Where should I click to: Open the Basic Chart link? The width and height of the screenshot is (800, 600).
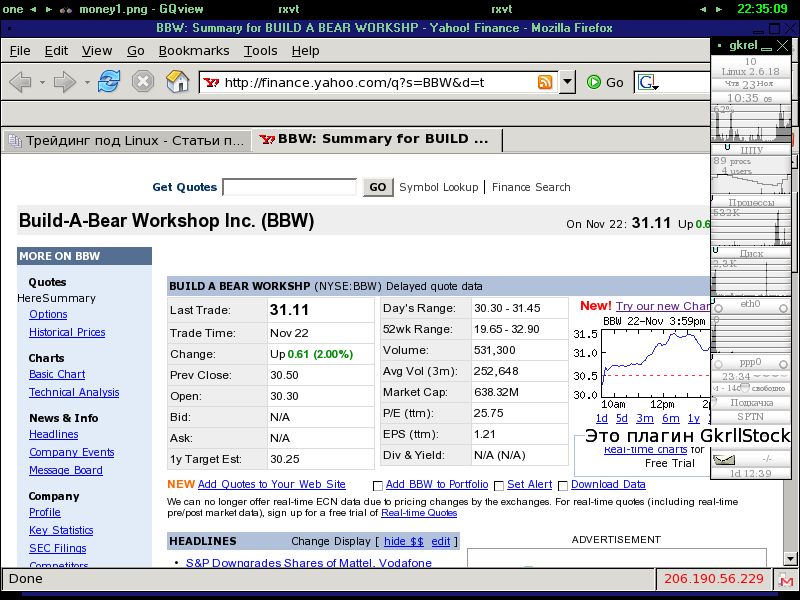pos(57,374)
